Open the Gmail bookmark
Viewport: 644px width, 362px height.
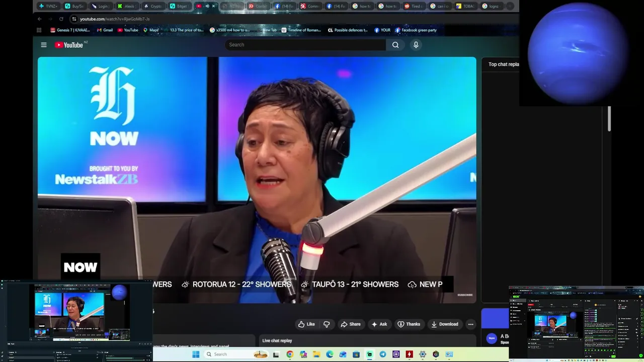tap(104, 30)
